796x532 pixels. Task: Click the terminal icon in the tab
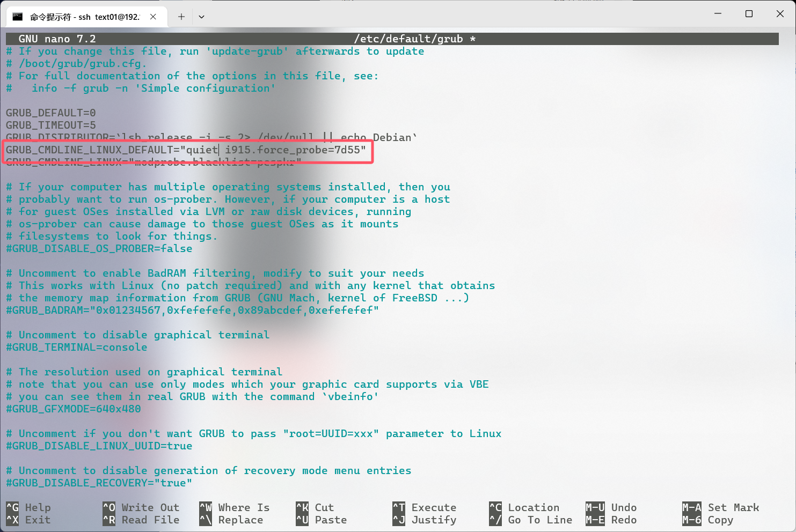pyautogui.click(x=18, y=17)
